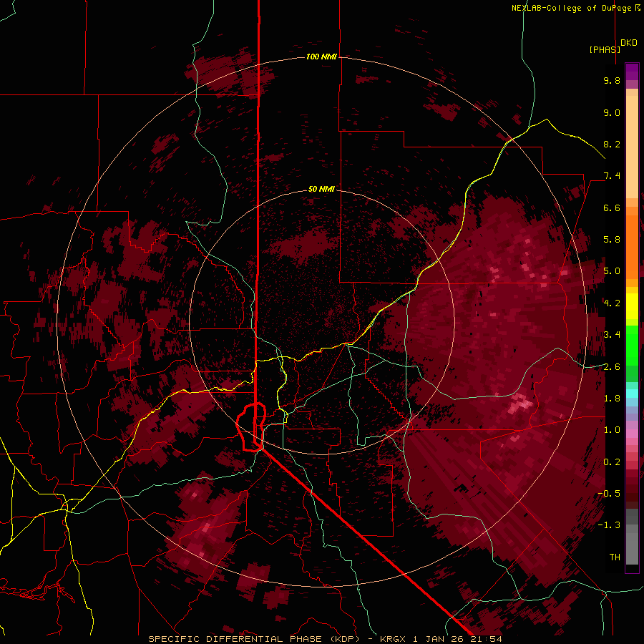Screen dimensions: 644x644
Task: Click the 8.2 legend value
Action: tap(612, 144)
